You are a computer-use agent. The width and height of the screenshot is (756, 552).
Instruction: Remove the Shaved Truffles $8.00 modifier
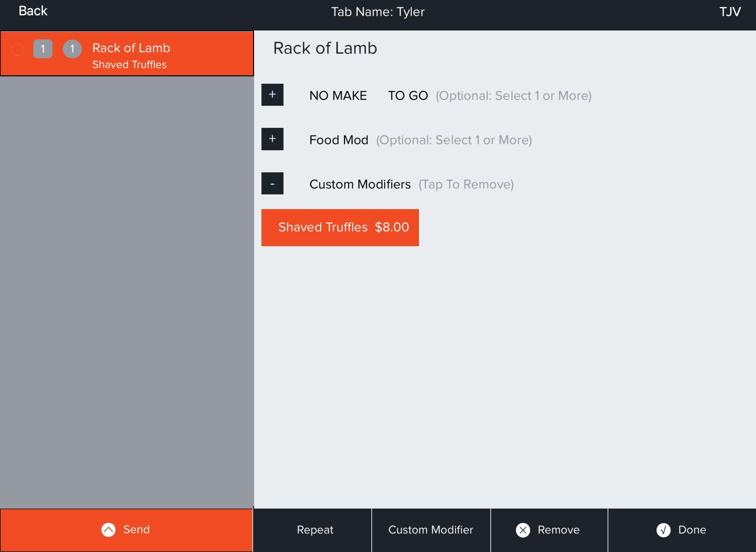click(x=340, y=227)
